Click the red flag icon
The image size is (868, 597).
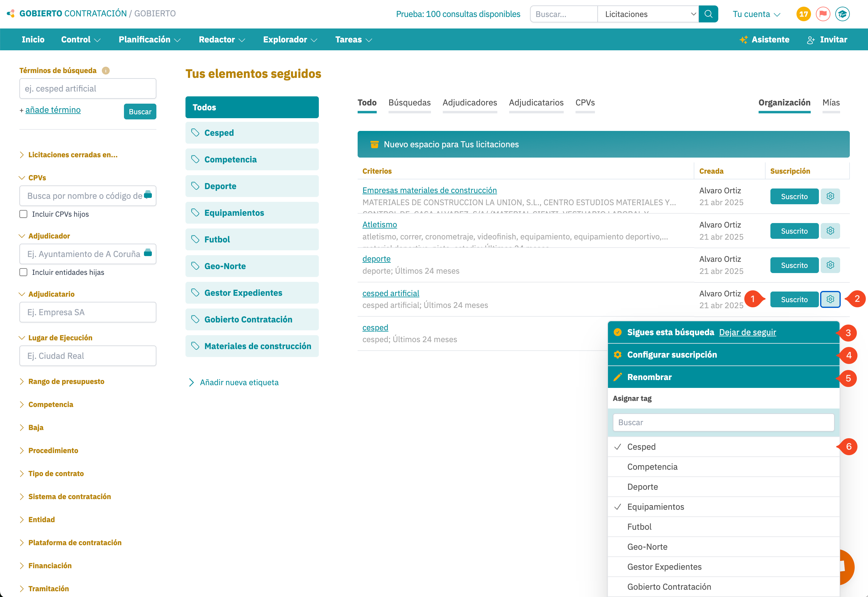click(823, 14)
